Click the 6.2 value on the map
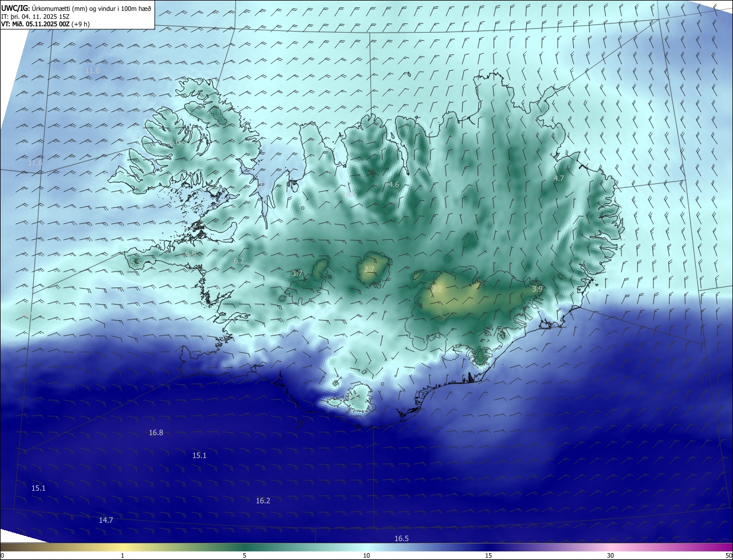Viewport: 733px width, 560px height. [x=239, y=261]
